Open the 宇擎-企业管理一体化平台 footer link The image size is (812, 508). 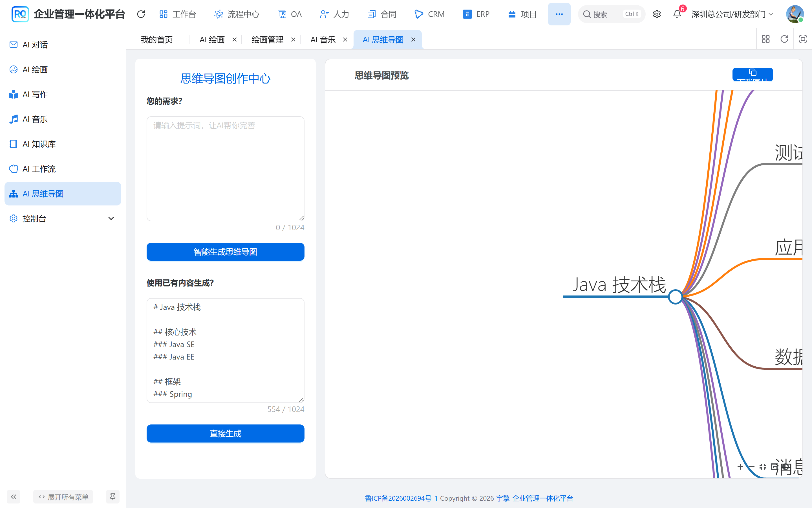(x=535, y=498)
